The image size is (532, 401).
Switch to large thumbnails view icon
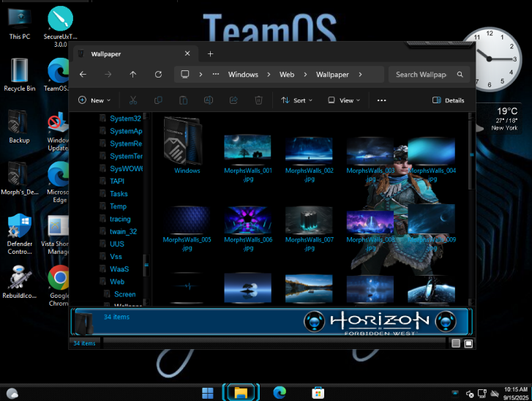click(468, 343)
